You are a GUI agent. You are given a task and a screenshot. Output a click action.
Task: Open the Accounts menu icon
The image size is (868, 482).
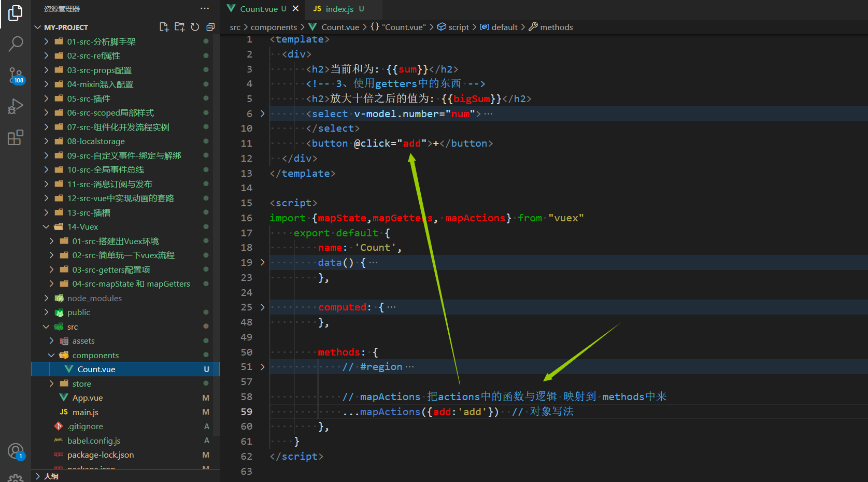click(16, 451)
